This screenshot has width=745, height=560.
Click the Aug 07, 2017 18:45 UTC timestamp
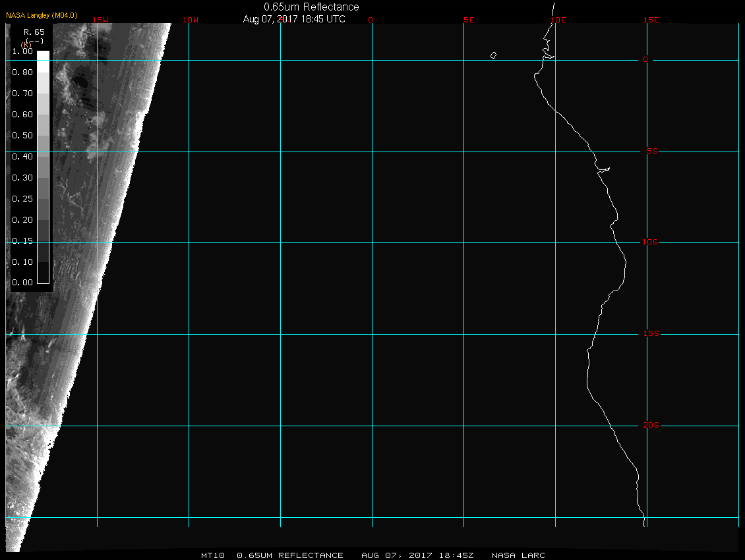294,19
